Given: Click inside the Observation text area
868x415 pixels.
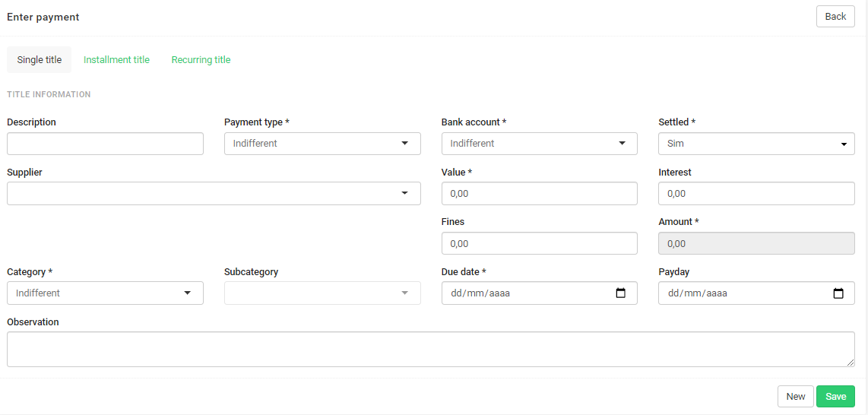Looking at the screenshot, I should pos(431,349).
